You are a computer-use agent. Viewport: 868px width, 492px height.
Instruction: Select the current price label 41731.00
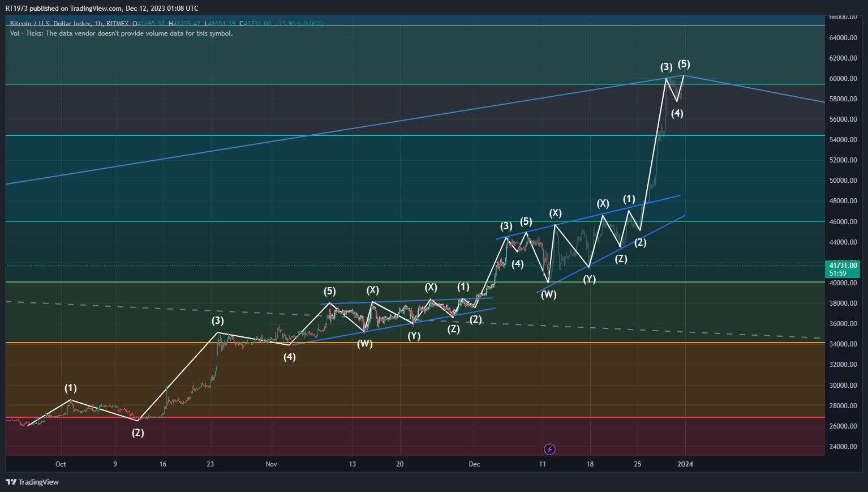point(843,265)
